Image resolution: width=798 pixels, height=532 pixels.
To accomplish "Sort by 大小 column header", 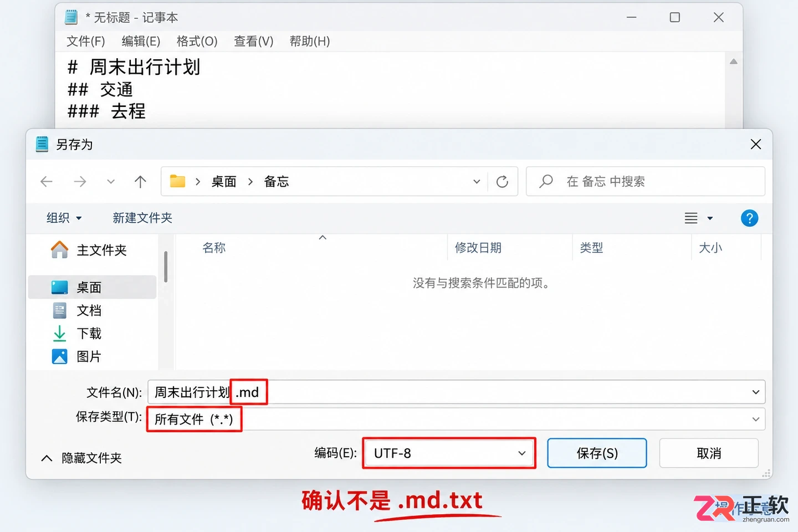I will (710, 248).
